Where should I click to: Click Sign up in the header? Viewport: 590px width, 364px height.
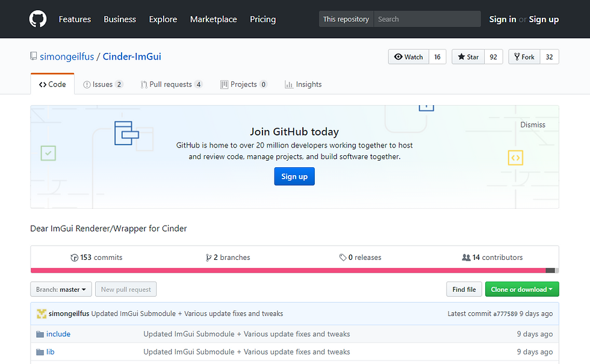click(544, 19)
